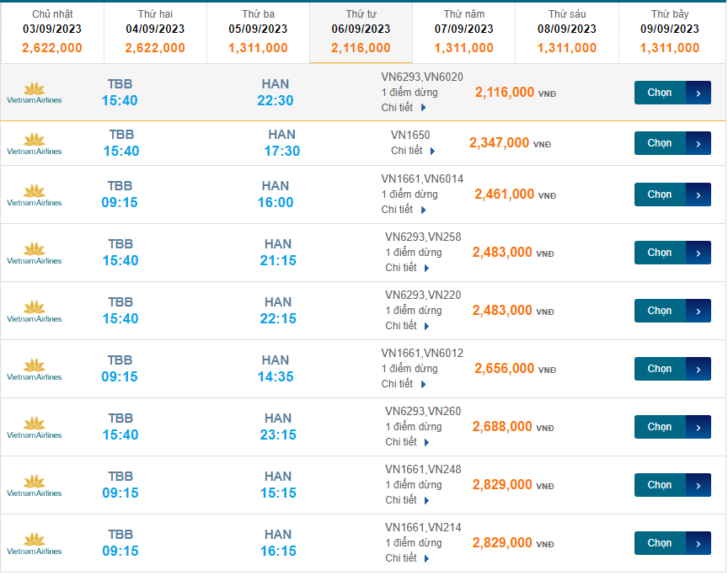Click arrow icon on Chọn for 2,656,000 flight
This screenshot has width=728, height=581.
coord(699,369)
